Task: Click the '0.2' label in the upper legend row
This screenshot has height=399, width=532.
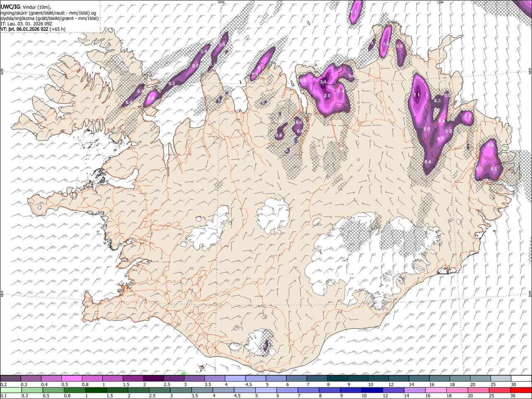Action: point(3,384)
